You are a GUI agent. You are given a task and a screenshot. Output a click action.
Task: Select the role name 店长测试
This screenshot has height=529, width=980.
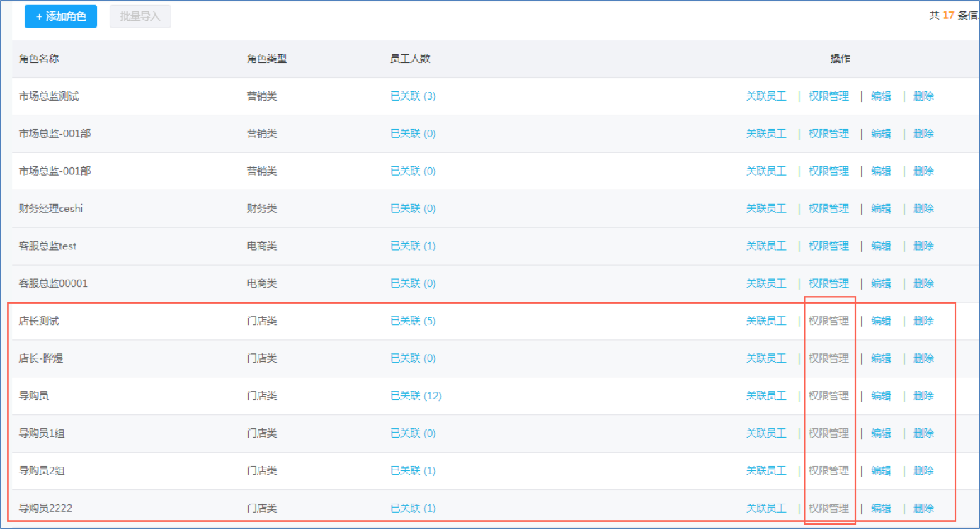click(39, 322)
